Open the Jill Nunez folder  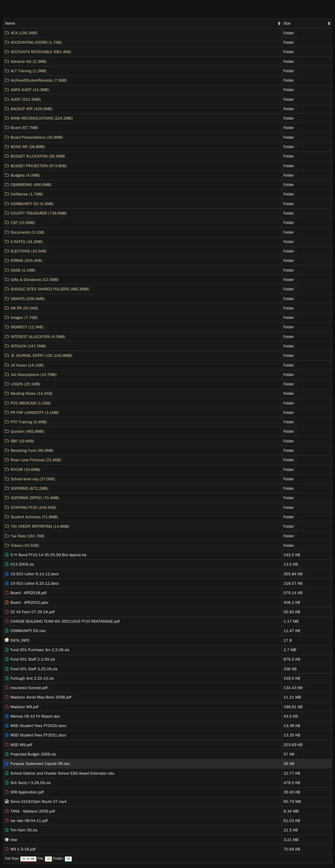(27, 365)
